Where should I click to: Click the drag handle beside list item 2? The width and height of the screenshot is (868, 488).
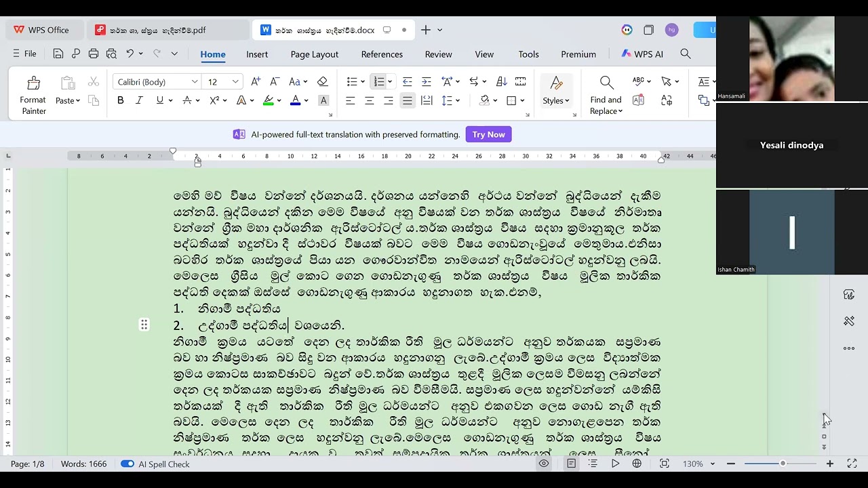coord(144,325)
